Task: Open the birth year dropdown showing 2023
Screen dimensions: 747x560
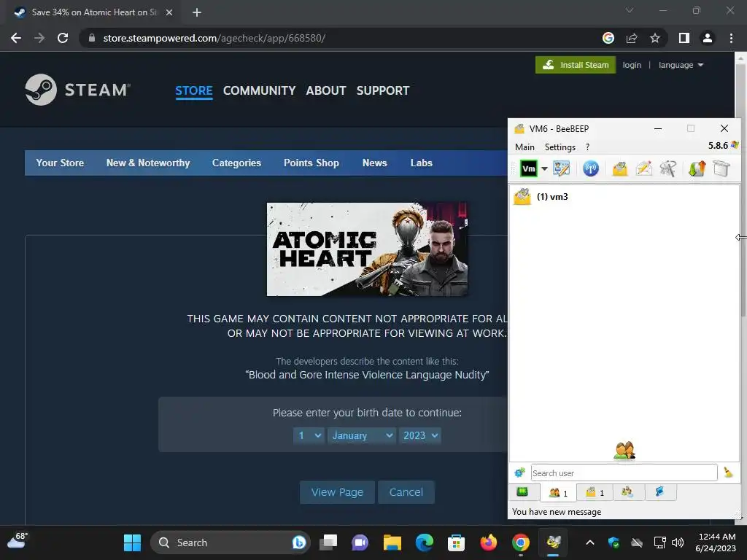Action: 419,435
